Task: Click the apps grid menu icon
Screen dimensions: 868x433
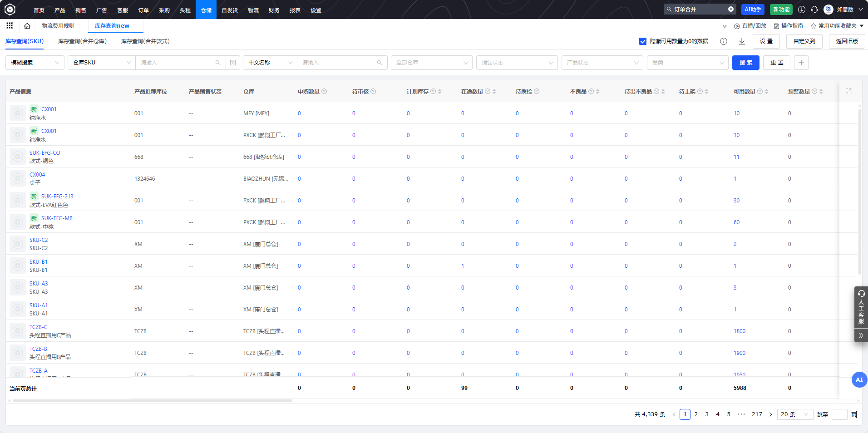Action: (10, 26)
